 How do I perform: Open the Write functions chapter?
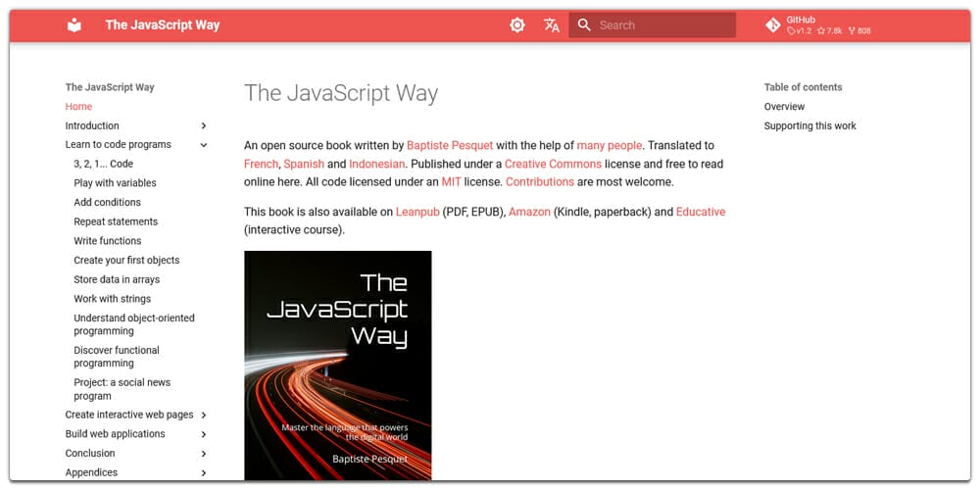pyautogui.click(x=108, y=241)
